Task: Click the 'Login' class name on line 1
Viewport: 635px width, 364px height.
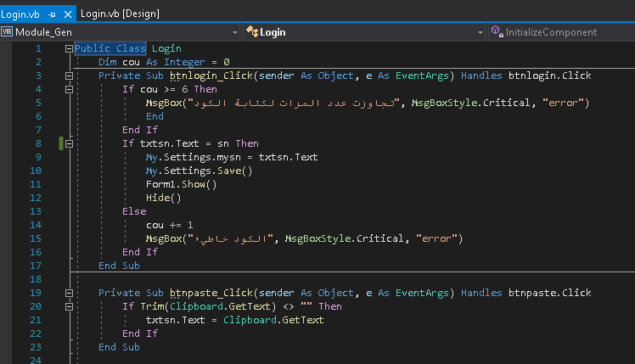Action: click(166, 49)
